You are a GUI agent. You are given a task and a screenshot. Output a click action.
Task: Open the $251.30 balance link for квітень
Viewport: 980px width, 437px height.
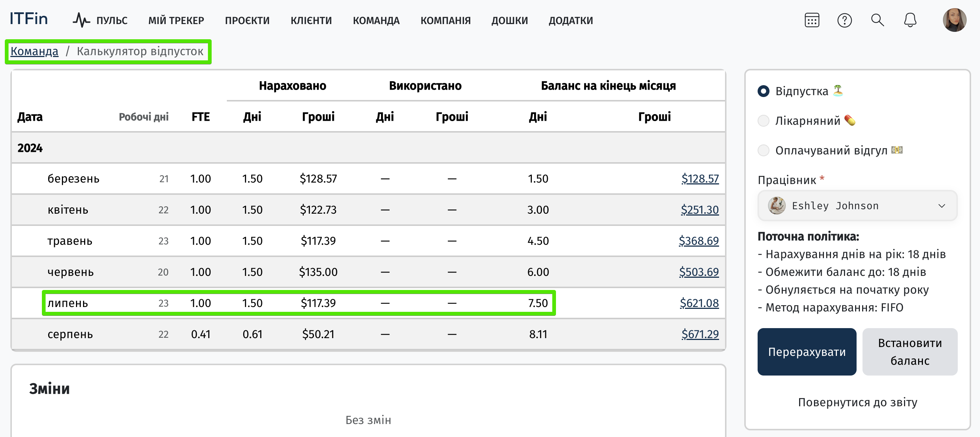pos(700,210)
